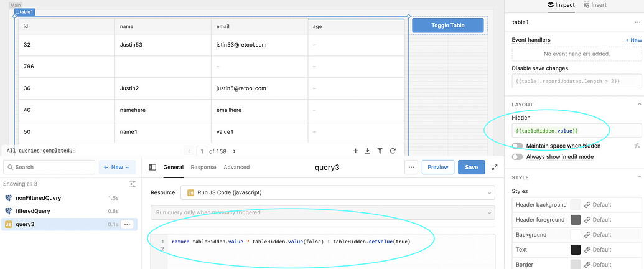Go to previous table page arrow
This screenshot has width=644, height=269.
tap(189, 151)
